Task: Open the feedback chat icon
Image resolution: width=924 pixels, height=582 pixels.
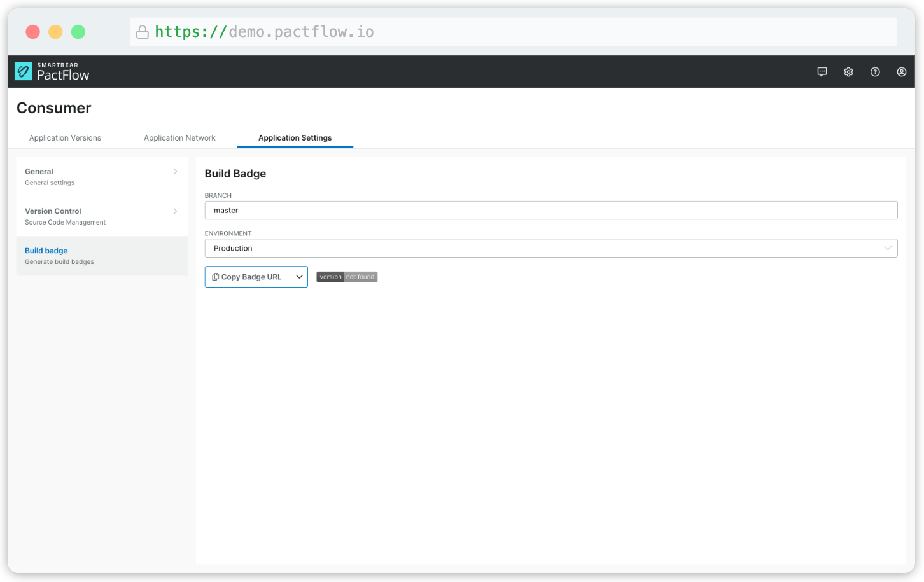Action: point(822,72)
